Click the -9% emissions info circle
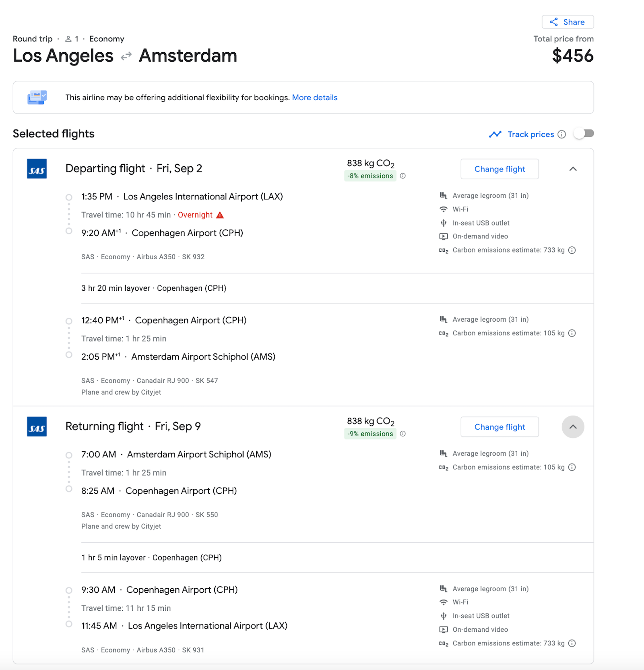Screen dimensions: 644x670 403,434
